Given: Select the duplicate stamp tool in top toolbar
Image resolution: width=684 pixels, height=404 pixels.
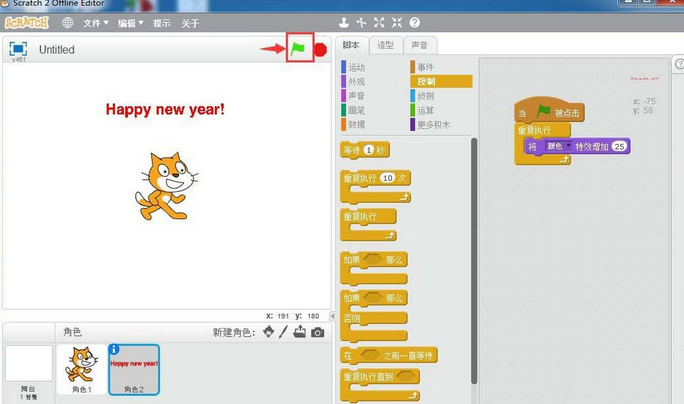Looking at the screenshot, I should [x=344, y=22].
